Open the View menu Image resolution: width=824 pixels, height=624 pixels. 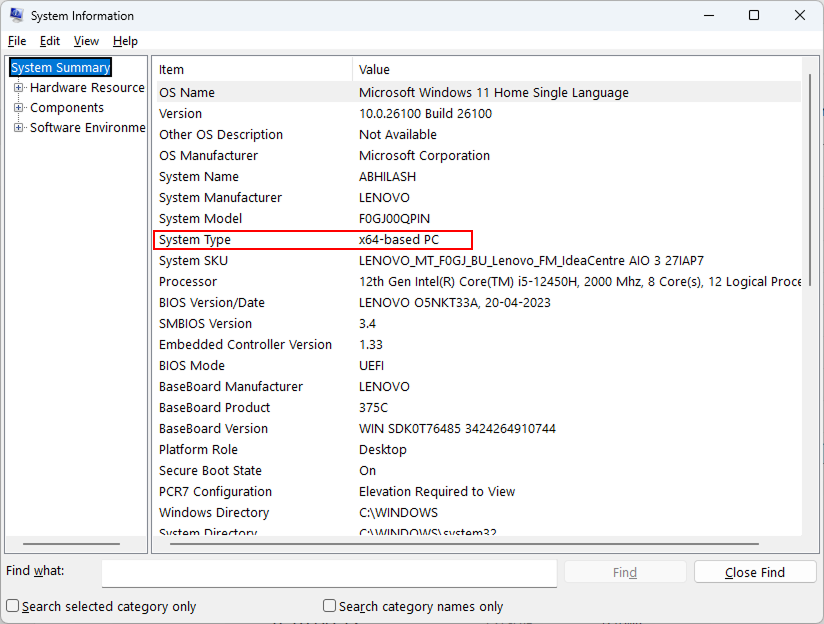(86, 41)
